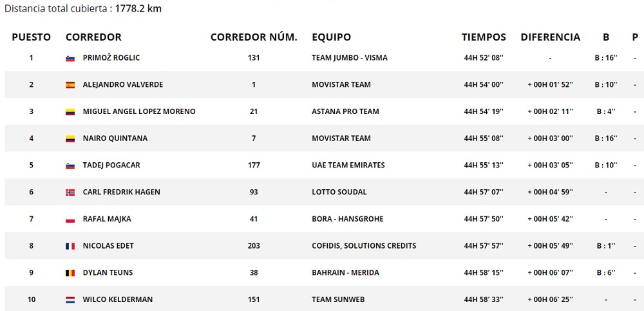Click the Slovenian flag beside Primož Roglic

[x=70, y=58]
